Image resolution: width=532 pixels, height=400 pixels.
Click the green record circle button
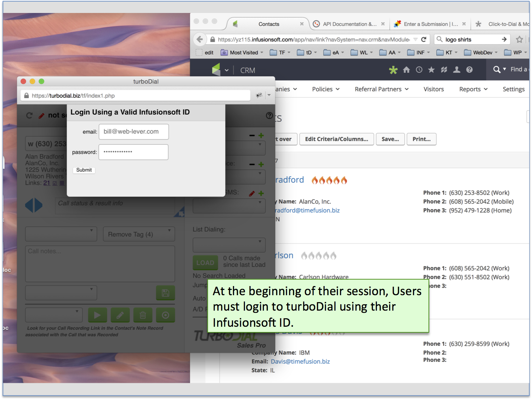click(165, 315)
